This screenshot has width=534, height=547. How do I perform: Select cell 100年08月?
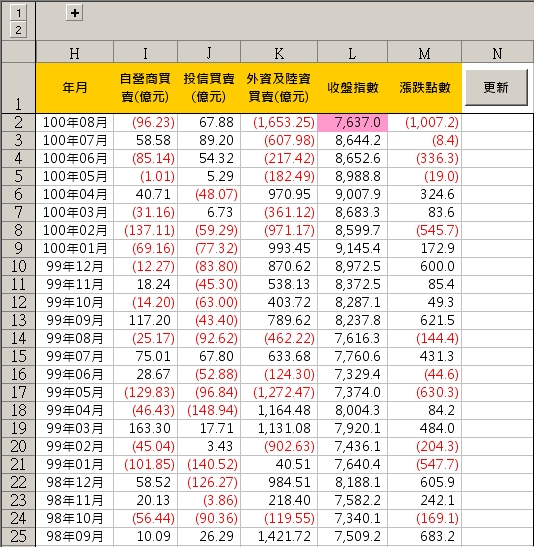[x=74, y=122]
